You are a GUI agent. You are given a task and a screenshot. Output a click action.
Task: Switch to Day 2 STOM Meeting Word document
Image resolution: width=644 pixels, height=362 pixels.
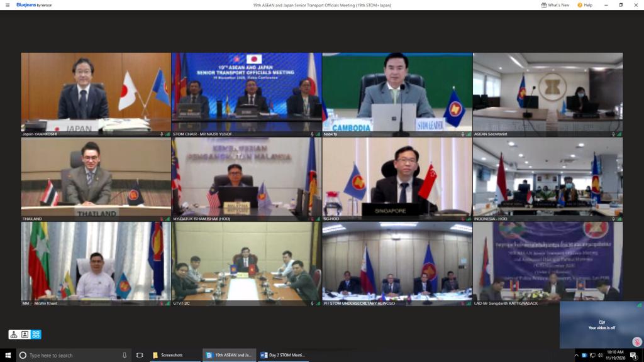point(283,355)
